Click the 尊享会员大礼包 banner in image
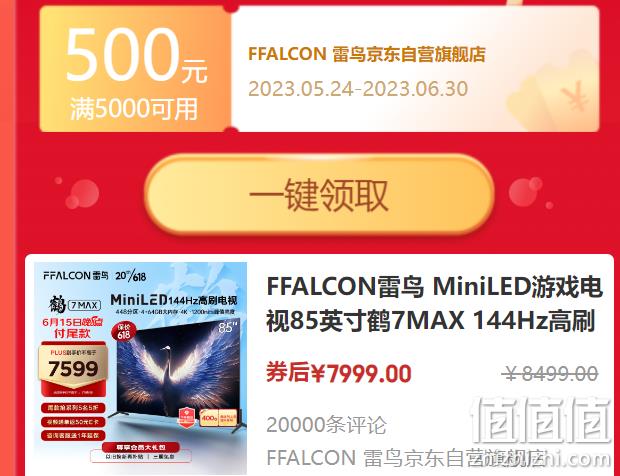The height and width of the screenshot is (476, 620). [x=141, y=448]
